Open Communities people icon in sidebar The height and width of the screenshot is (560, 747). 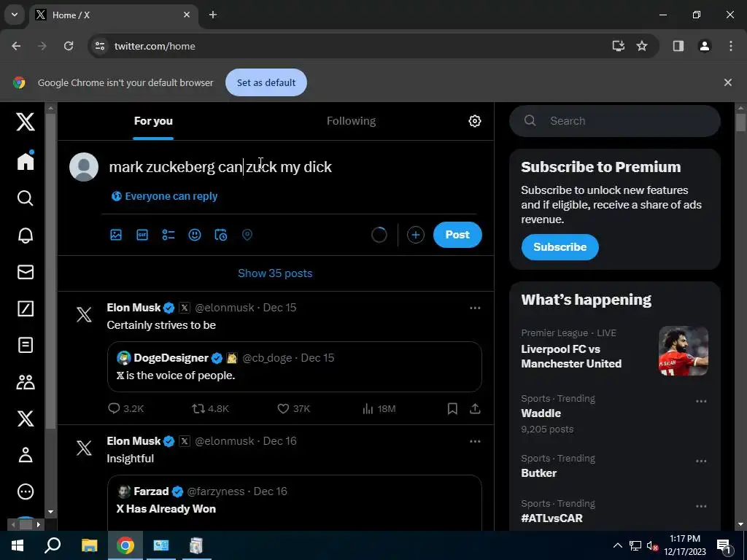(26, 382)
